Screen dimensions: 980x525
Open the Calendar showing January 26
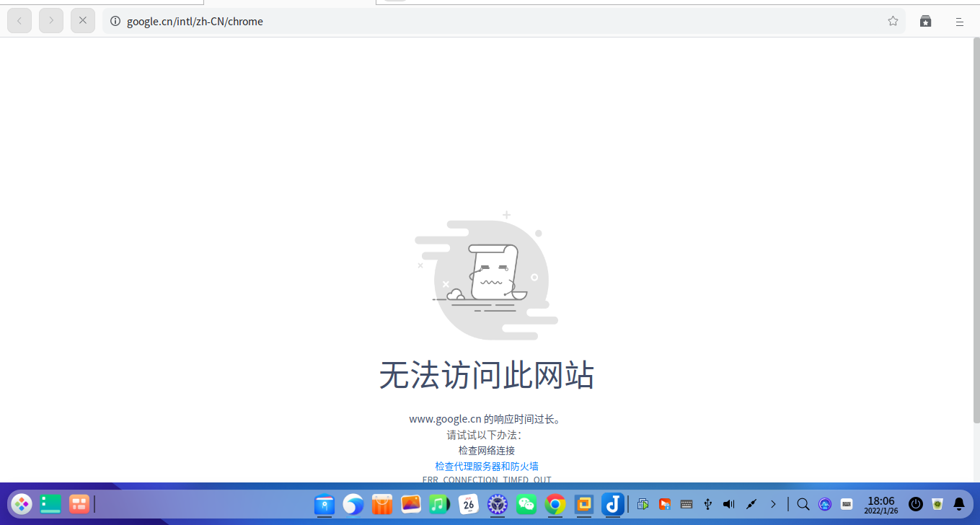[x=469, y=504]
